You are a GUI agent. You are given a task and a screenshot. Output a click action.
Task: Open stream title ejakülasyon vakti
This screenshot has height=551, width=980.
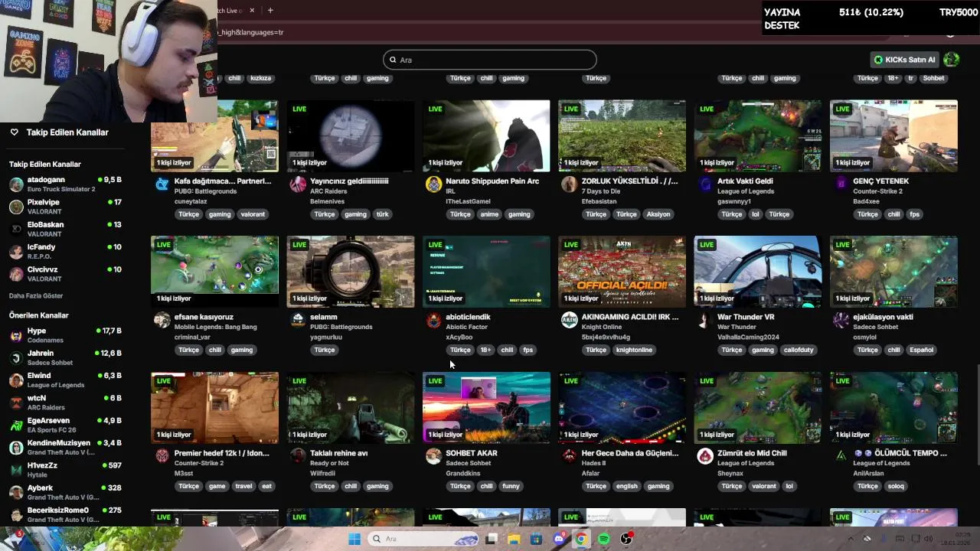click(x=884, y=317)
